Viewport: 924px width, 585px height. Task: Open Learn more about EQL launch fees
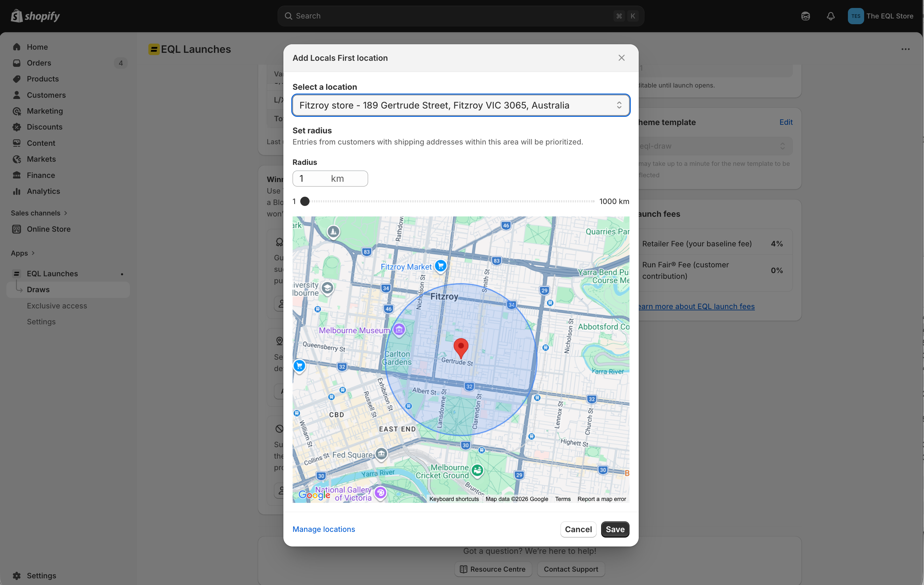(x=696, y=307)
